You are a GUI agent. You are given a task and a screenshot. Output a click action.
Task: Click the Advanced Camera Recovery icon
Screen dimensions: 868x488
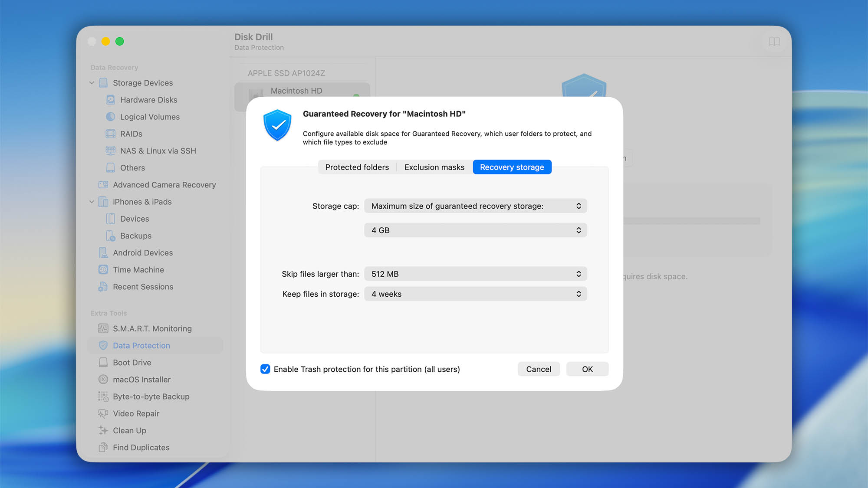click(103, 185)
